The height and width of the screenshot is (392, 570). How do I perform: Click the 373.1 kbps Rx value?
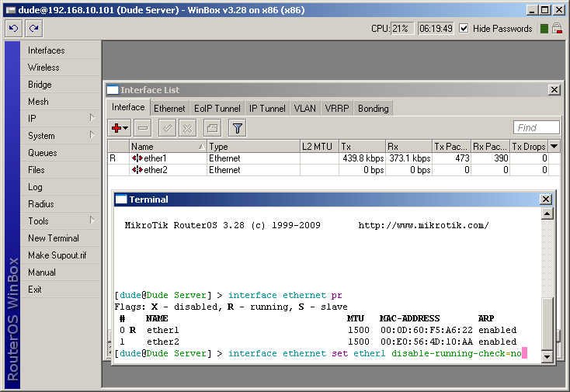click(x=410, y=158)
